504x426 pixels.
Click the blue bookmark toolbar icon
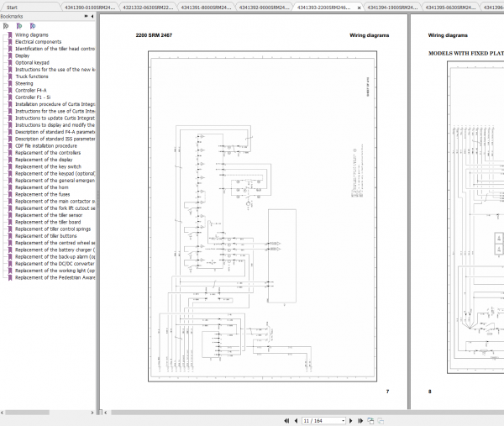(33, 26)
